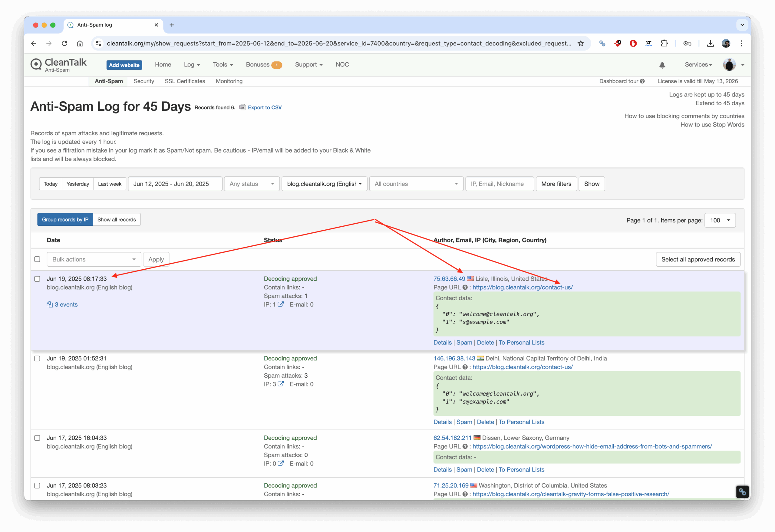Enable Group records by IP
Screen dimensions: 775x532
(x=65, y=220)
